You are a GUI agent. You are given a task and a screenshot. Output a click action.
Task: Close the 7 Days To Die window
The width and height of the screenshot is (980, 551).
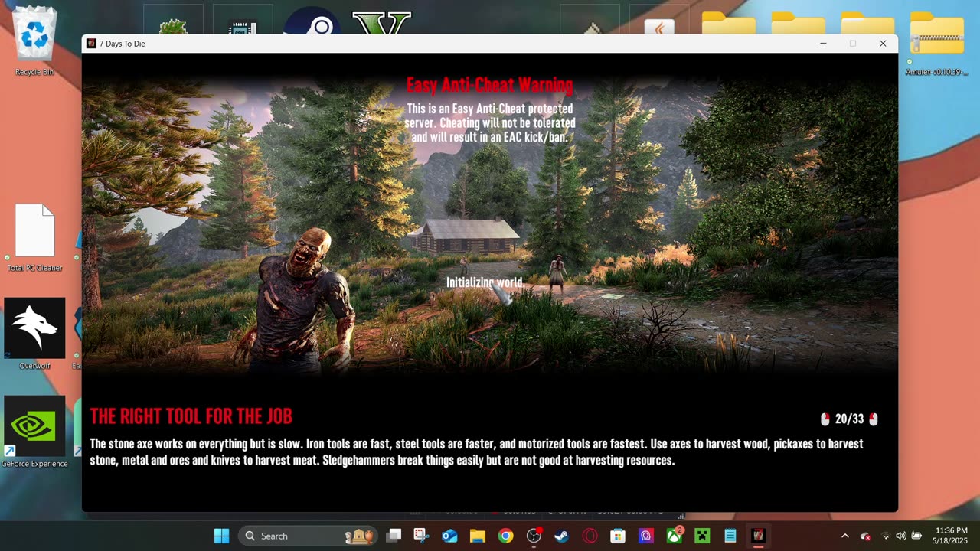point(883,44)
